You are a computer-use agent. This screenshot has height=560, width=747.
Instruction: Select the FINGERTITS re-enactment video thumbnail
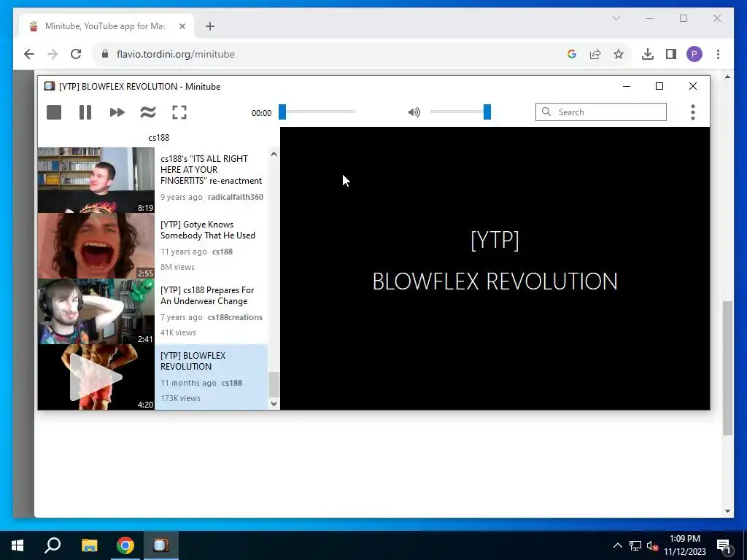96,180
